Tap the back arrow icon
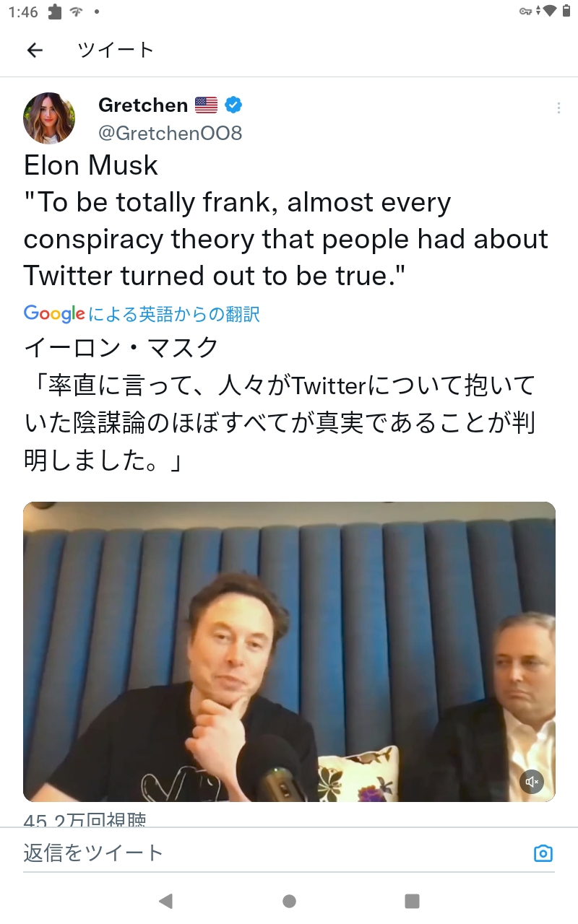The height and width of the screenshot is (924, 578). [x=35, y=50]
